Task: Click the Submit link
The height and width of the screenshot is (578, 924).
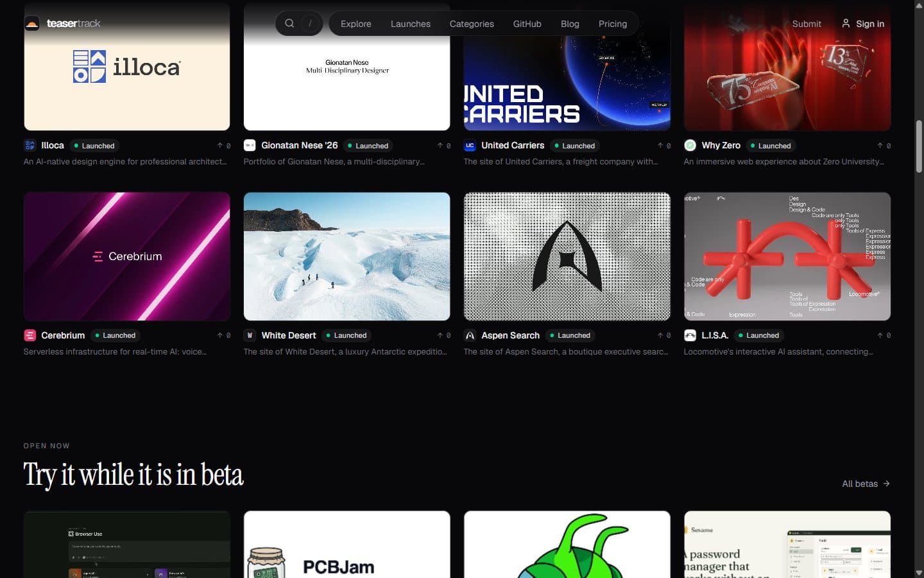Action: point(807,24)
